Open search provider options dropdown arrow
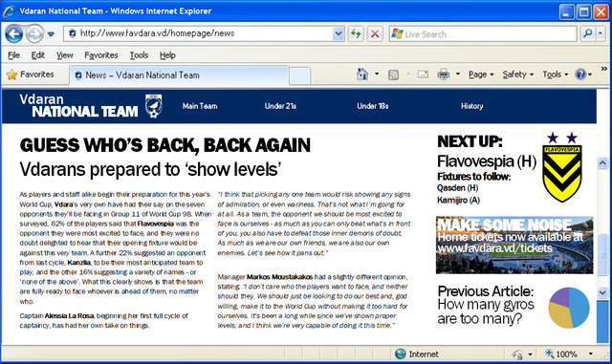612x364 pixels. pyautogui.click(x=601, y=34)
